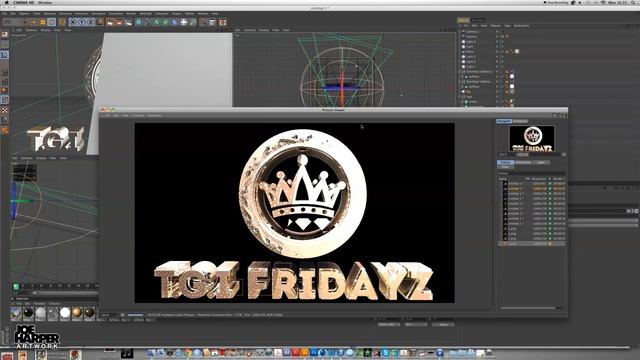Image resolution: width=640 pixels, height=360 pixels.
Task: Click the blue render progress bar in the Picture Viewer
Action: coord(136,315)
